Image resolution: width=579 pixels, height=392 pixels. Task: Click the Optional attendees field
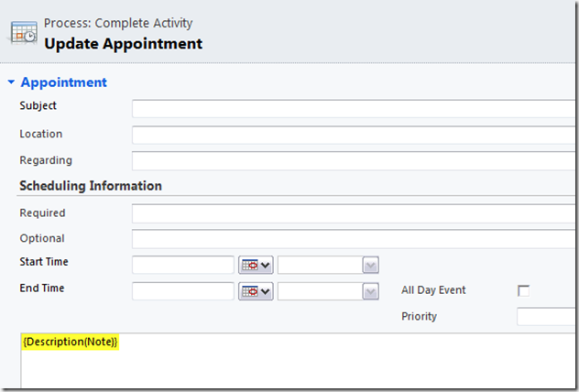point(354,239)
